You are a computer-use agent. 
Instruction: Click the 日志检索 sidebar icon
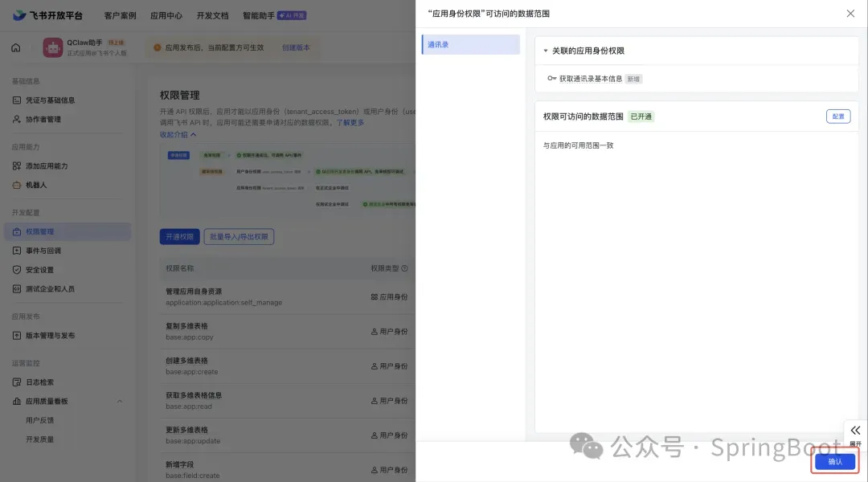(x=18, y=382)
